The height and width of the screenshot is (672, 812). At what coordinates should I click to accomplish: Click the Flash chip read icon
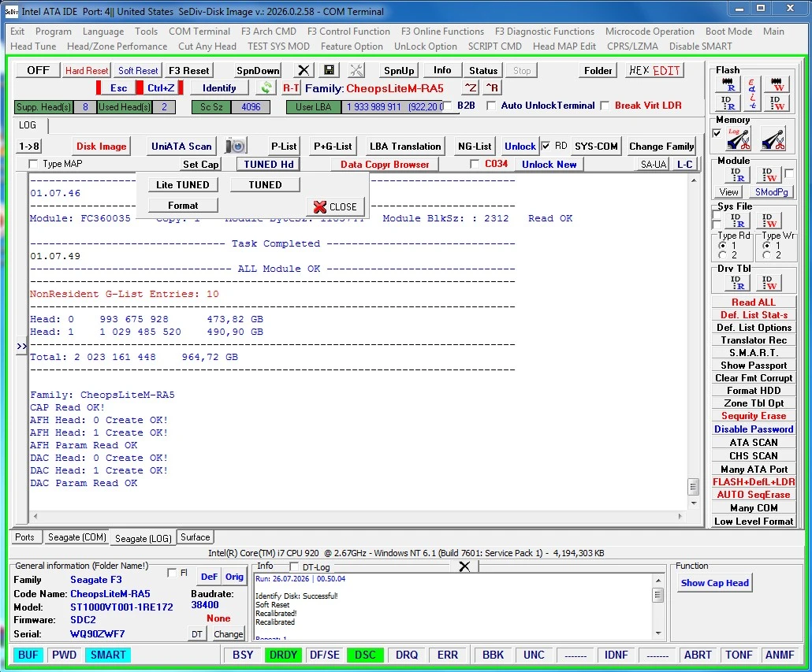click(728, 85)
